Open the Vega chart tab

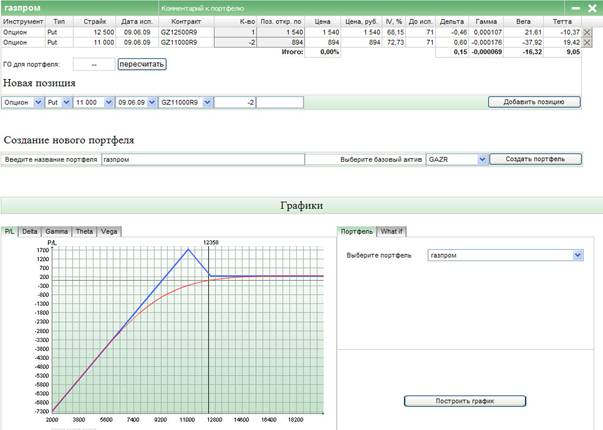(x=109, y=231)
